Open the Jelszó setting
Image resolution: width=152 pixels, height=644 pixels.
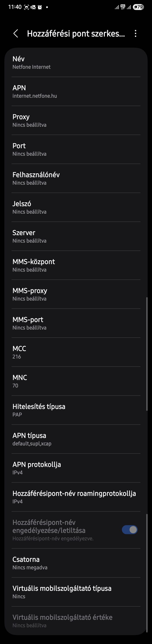click(x=76, y=207)
